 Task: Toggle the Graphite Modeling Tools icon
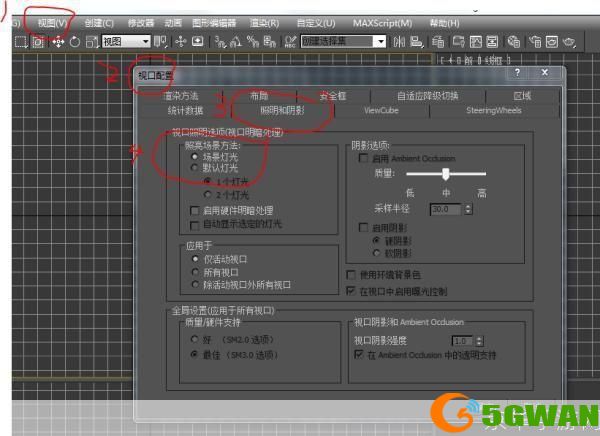[x=458, y=41]
